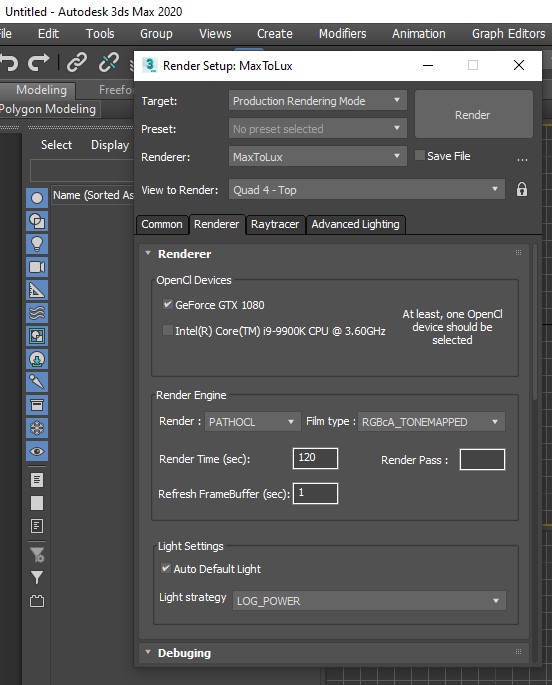This screenshot has width=552, height=685.
Task: Click the funnel-with-gear filter icon
Action: coord(37,555)
